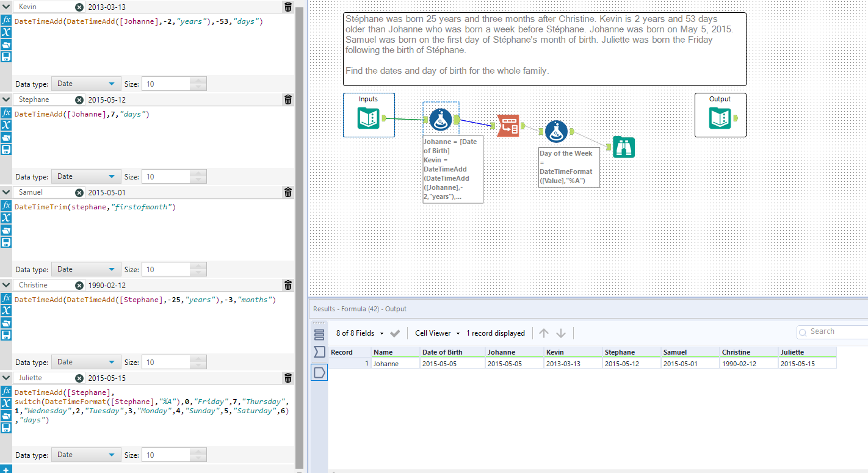This screenshot has width=868, height=473.
Task: Toggle the table layout view in Results
Action: click(320, 334)
